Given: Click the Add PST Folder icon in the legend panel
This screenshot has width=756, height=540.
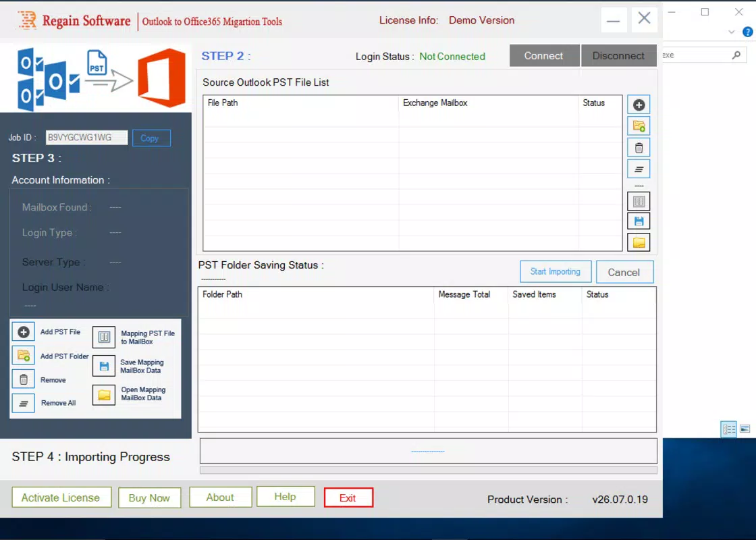Looking at the screenshot, I should [23, 355].
